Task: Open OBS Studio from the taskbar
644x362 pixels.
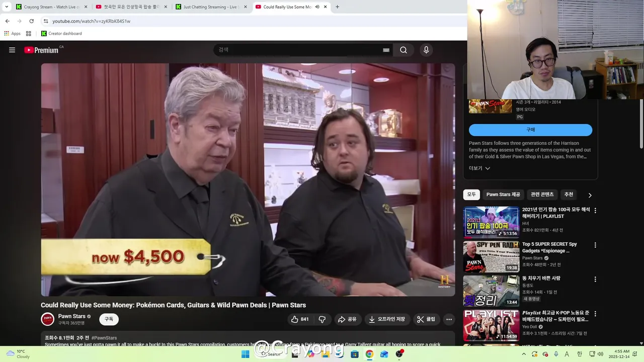Action: 399,354
